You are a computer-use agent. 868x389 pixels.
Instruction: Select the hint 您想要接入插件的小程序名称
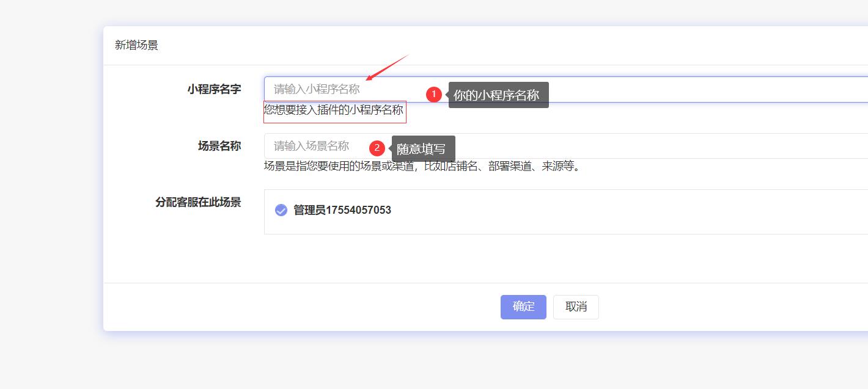(334, 110)
